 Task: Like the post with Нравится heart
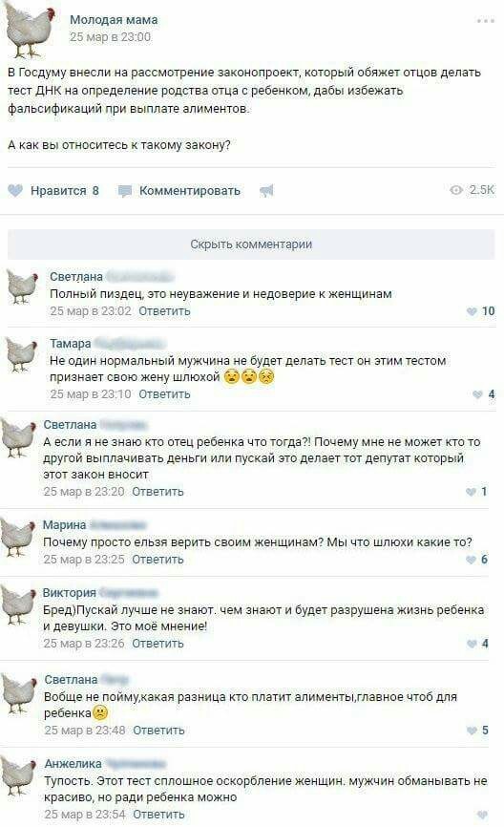(15, 190)
